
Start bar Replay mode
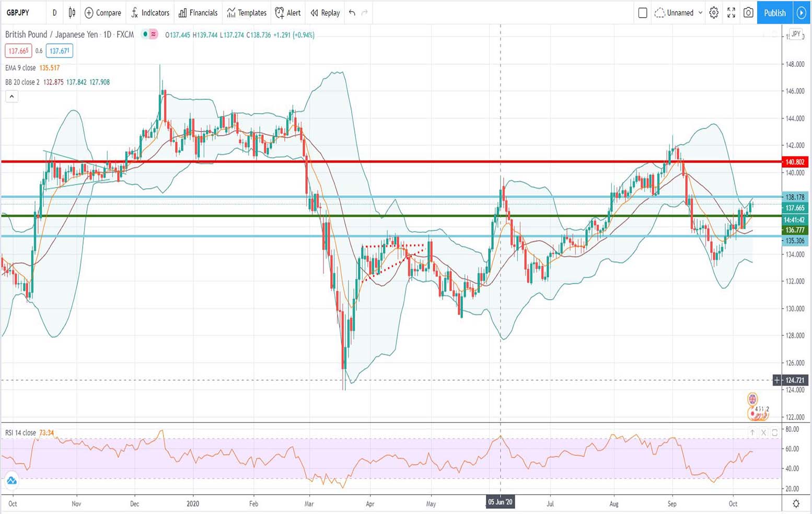tap(324, 13)
